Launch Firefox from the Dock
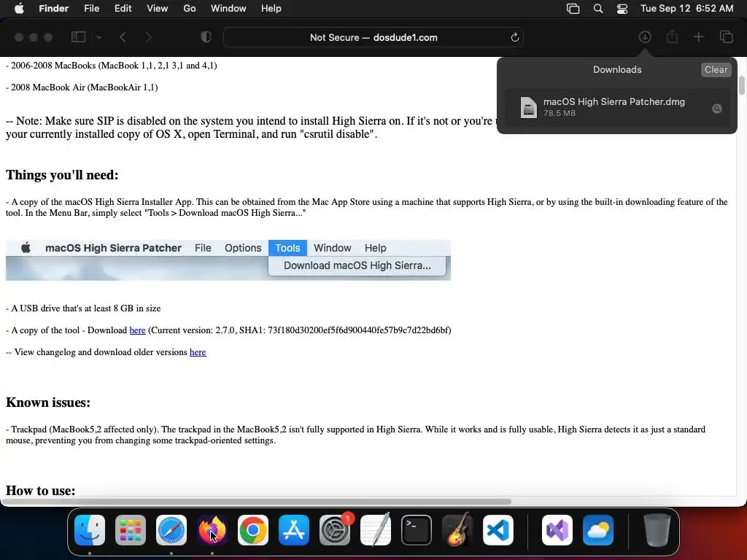The height and width of the screenshot is (560, 747). click(x=212, y=530)
